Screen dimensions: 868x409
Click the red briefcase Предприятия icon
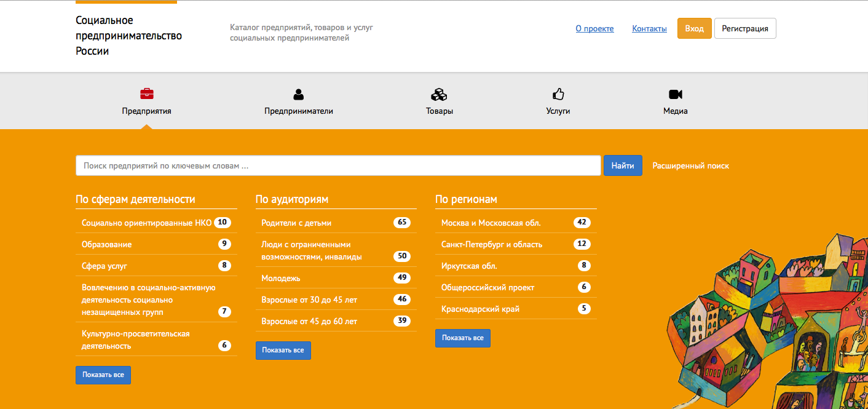coord(147,94)
